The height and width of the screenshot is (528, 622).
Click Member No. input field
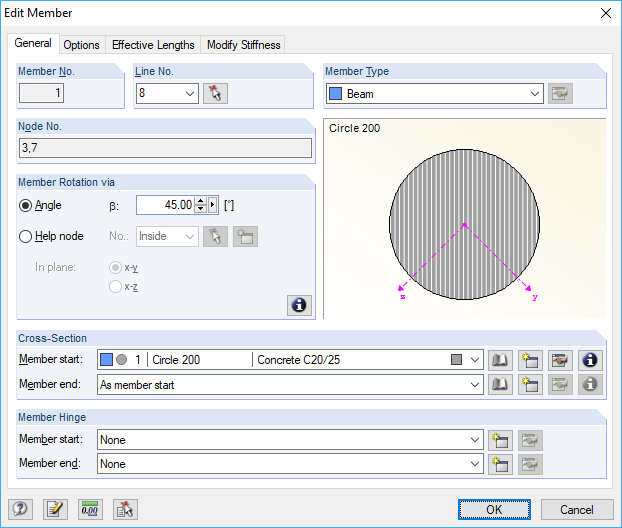pos(41,93)
